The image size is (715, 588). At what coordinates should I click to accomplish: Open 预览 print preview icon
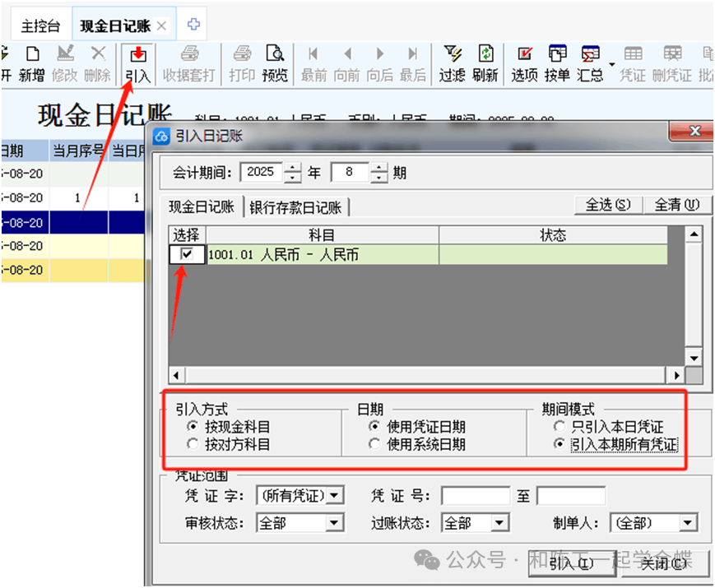point(275,64)
